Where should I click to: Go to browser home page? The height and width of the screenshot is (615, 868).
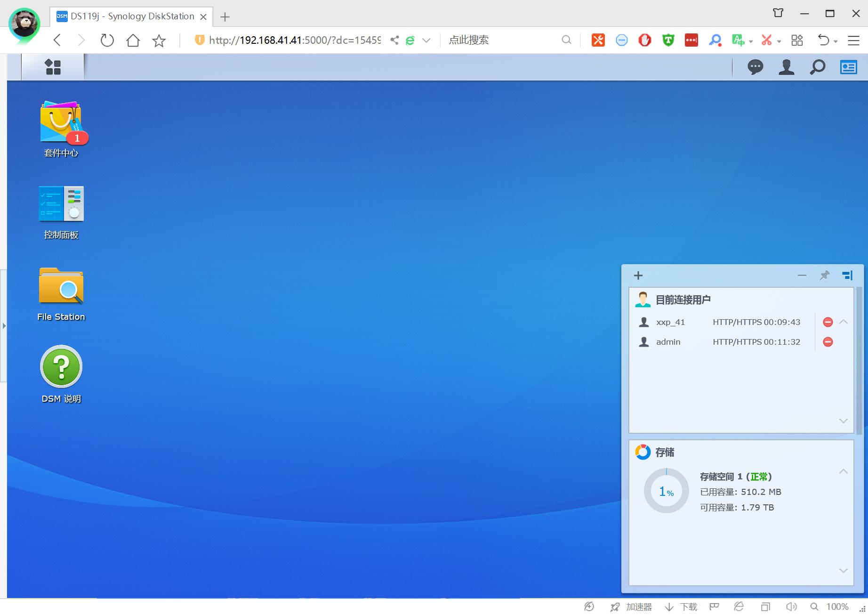click(133, 40)
